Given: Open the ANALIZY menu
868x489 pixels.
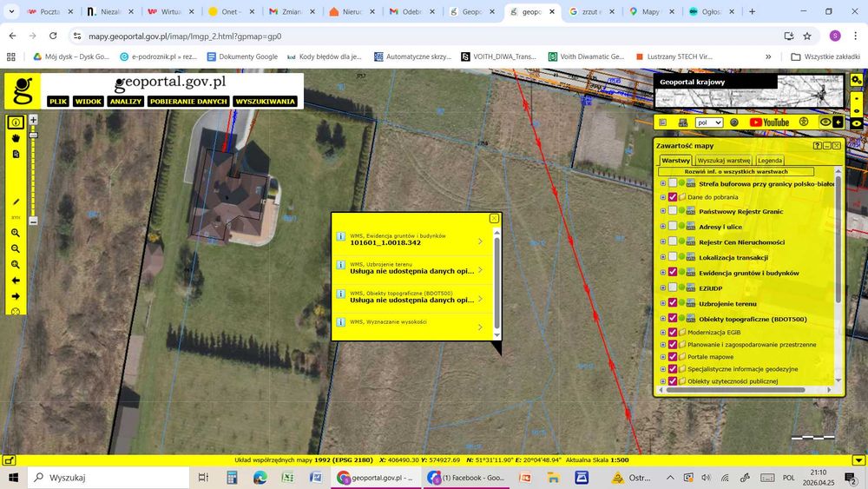Looking at the screenshot, I should (x=126, y=102).
